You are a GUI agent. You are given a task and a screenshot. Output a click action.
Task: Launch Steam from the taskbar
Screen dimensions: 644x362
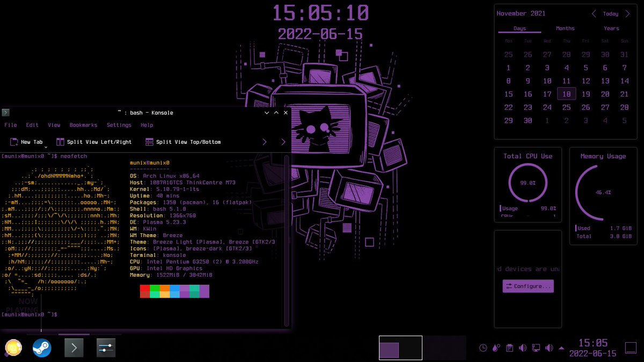click(x=42, y=348)
